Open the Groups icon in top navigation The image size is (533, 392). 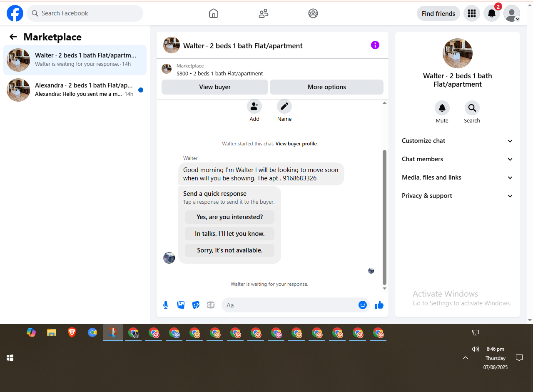(x=313, y=13)
